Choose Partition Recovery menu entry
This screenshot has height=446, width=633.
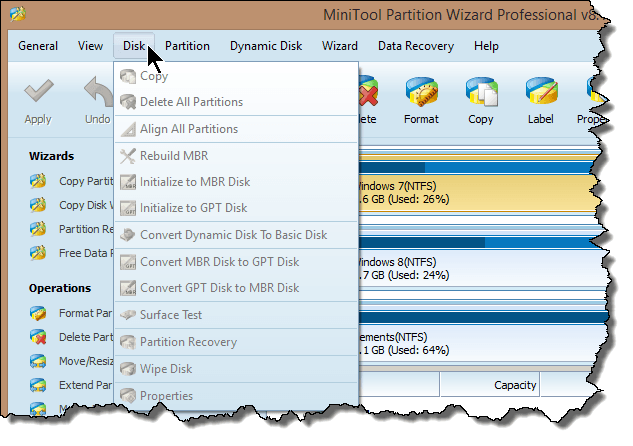(x=237, y=342)
